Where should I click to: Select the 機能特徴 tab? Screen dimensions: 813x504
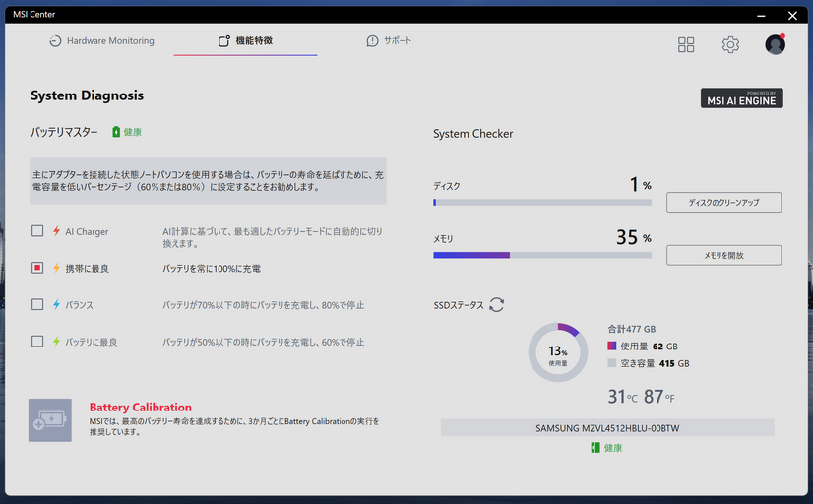[245, 41]
